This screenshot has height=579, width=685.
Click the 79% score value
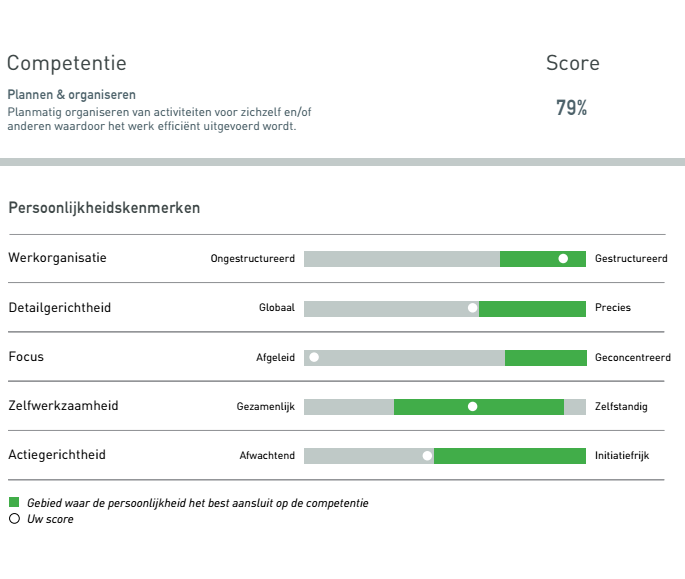571,107
